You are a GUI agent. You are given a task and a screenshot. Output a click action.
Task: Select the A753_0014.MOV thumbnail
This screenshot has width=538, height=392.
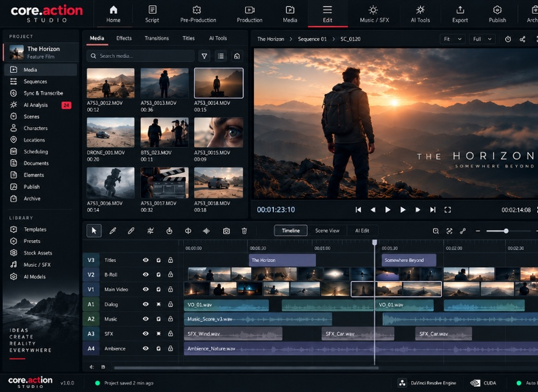[x=219, y=83]
